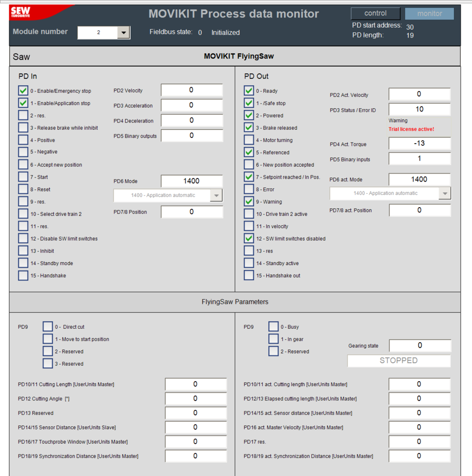Select the PD3 Acceleration input field
Screen dimensions: 472x476
coord(191,106)
